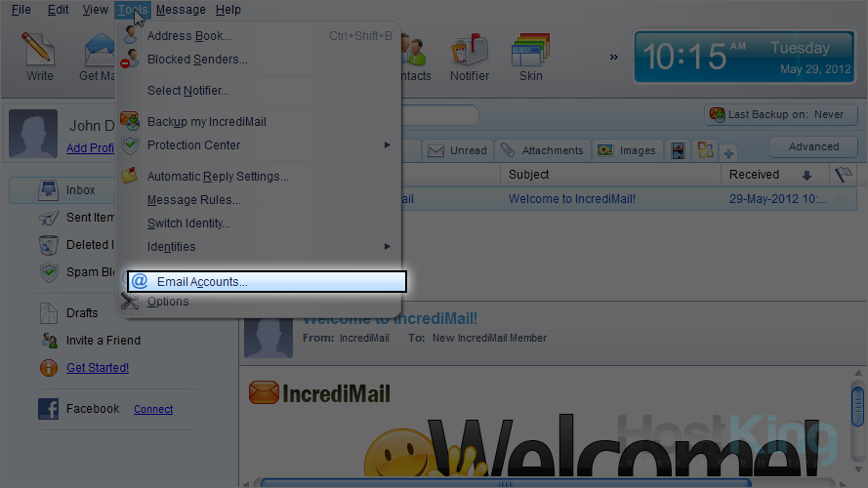Click the Blocked Senders icon in menu
The height and width of the screenshot is (488, 868).
[130, 60]
